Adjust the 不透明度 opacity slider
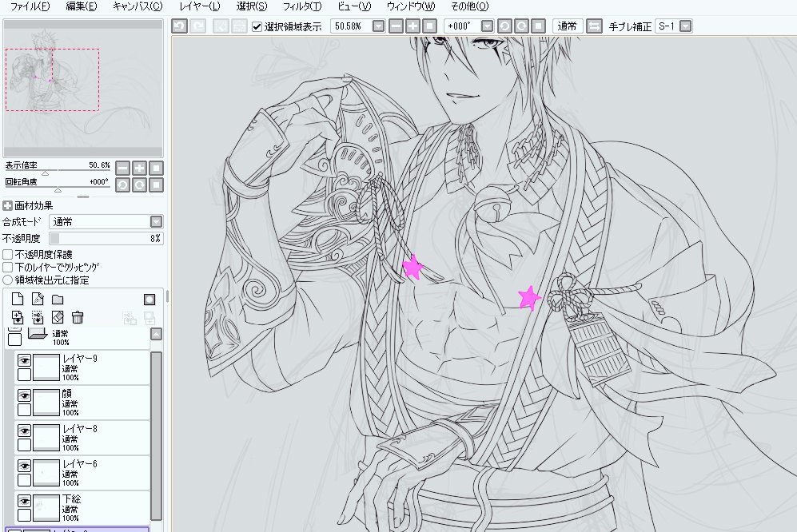 pyautogui.click(x=106, y=238)
